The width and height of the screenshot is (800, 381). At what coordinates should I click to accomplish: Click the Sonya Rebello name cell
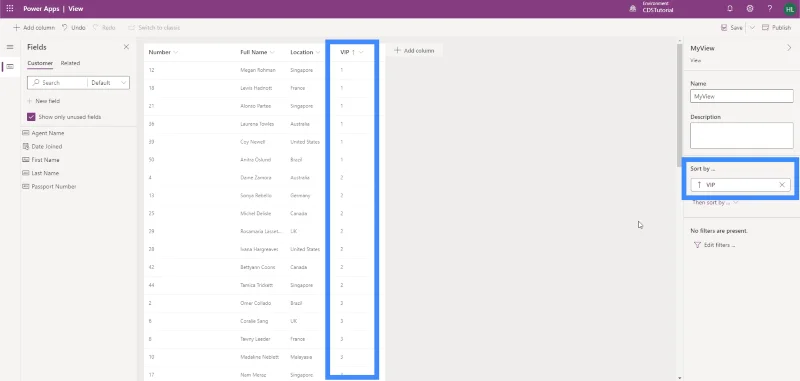256,195
